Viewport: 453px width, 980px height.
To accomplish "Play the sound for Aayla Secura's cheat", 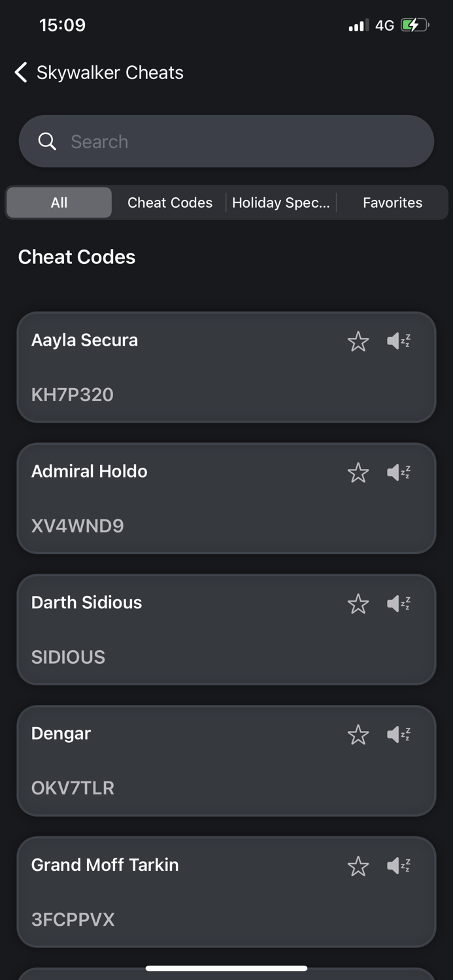I will 399,341.
